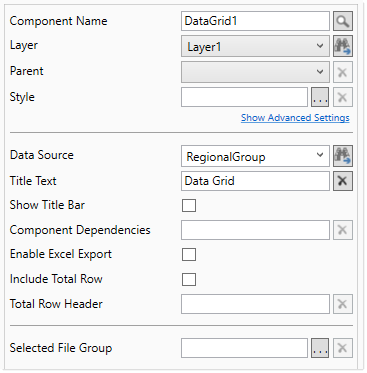Click the X icon beside the Style field
The width and height of the screenshot is (367, 373).
(x=343, y=97)
